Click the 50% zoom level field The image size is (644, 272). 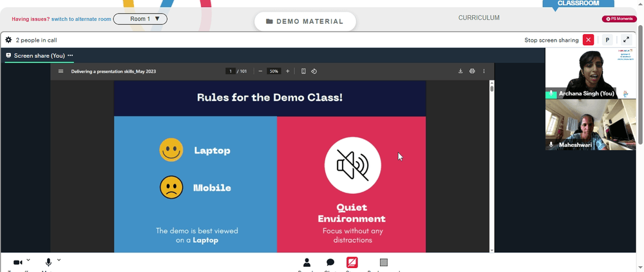tap(274, 71)
